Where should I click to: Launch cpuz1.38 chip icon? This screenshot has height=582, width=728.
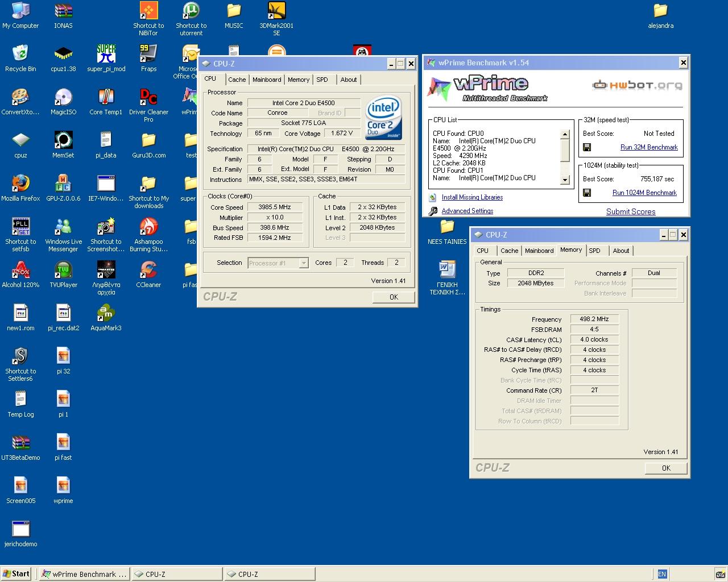[63, 59]
